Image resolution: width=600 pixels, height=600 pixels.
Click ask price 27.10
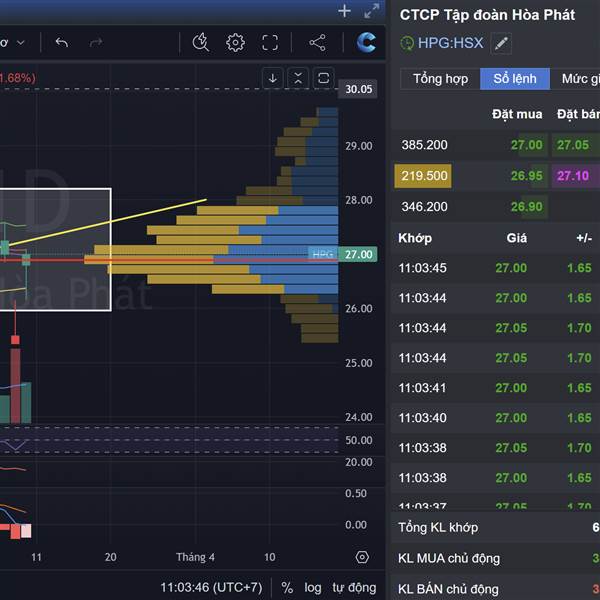(573, 176)
